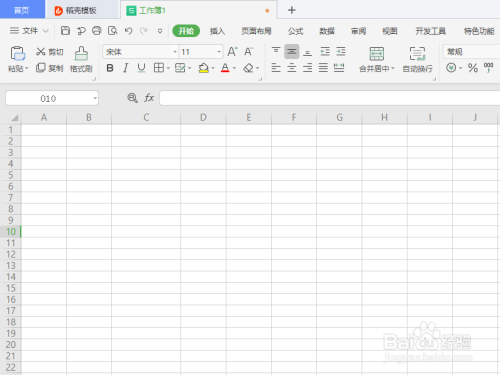500x375 pixels.
Task: Open fill color dropdown arrow
Action: pyautogui.click(x=213, y=68)
